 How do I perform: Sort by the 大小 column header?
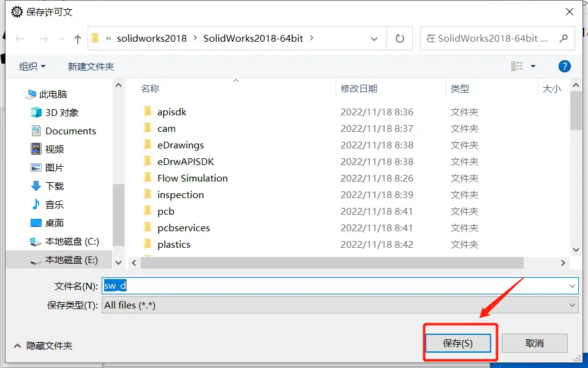tap(552, 88)
